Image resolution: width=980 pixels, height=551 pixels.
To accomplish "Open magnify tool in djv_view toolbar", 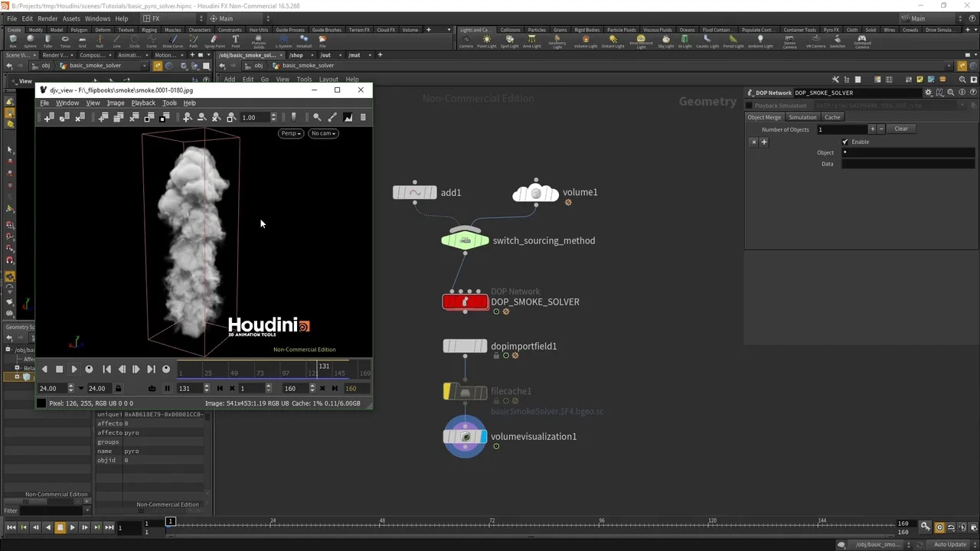I will [317, 117].
